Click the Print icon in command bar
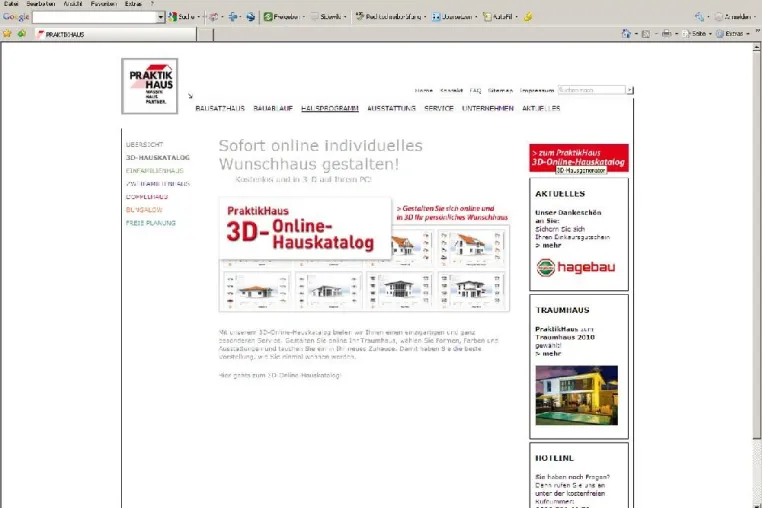 click(666, 34)
